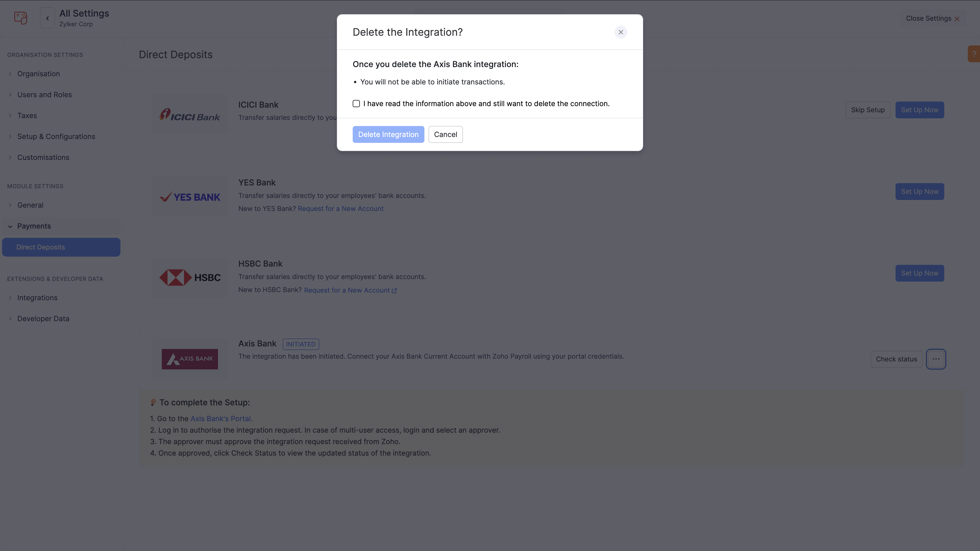Click the MODULE SETTINGS section label
980x551 pixels.
coord(35,186)
